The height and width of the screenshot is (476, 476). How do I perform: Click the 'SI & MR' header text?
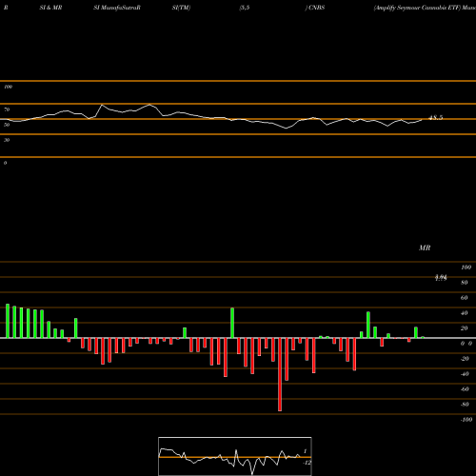click(x=50, y=8)
